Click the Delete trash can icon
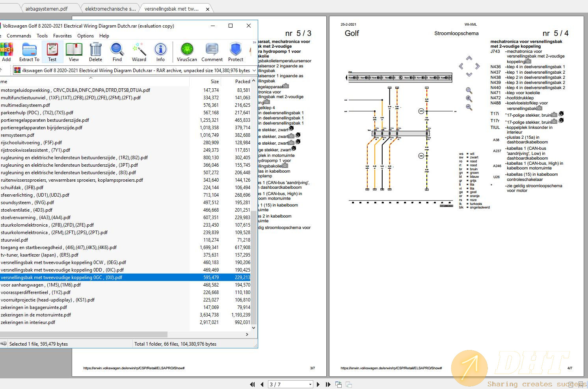This screenshot has height=389, width=588. click(x=95, y=52)
